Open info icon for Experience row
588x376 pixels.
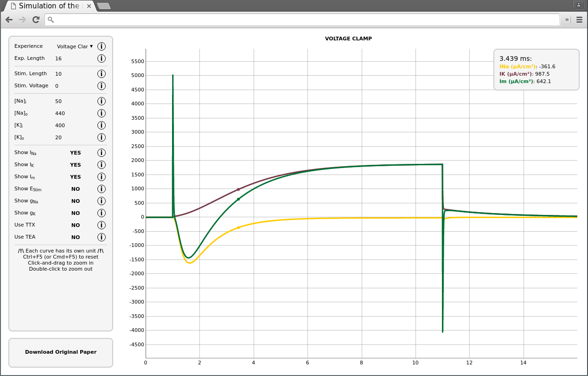102,46
